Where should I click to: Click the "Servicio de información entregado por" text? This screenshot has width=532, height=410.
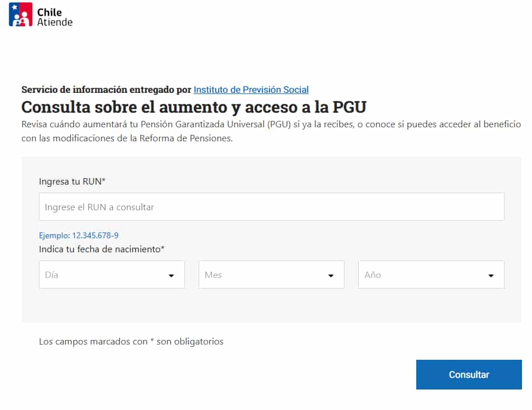[x=106, y=89]
